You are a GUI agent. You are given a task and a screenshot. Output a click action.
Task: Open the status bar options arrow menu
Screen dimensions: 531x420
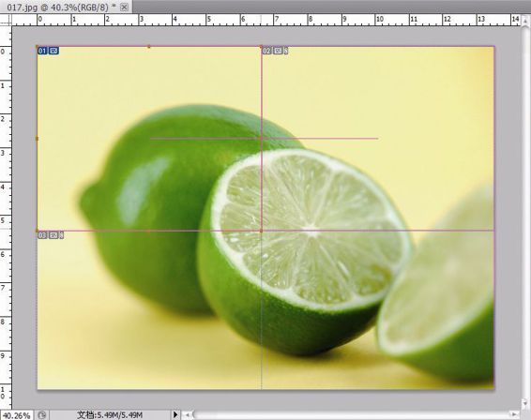[x=175, y=414]
